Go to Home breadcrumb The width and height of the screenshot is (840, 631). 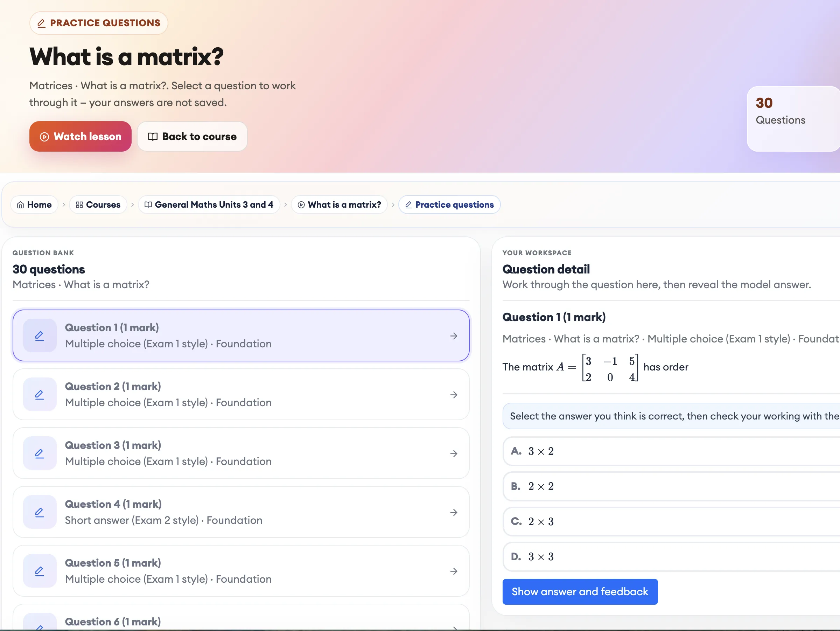click(34, 205)
